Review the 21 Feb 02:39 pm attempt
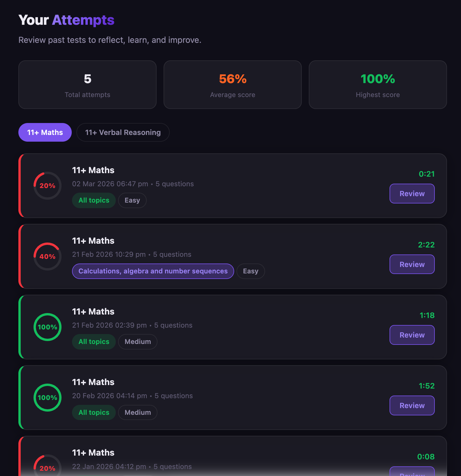Viewport: 461px width, 476px height. pyautogui.click(x=412, y=335)
